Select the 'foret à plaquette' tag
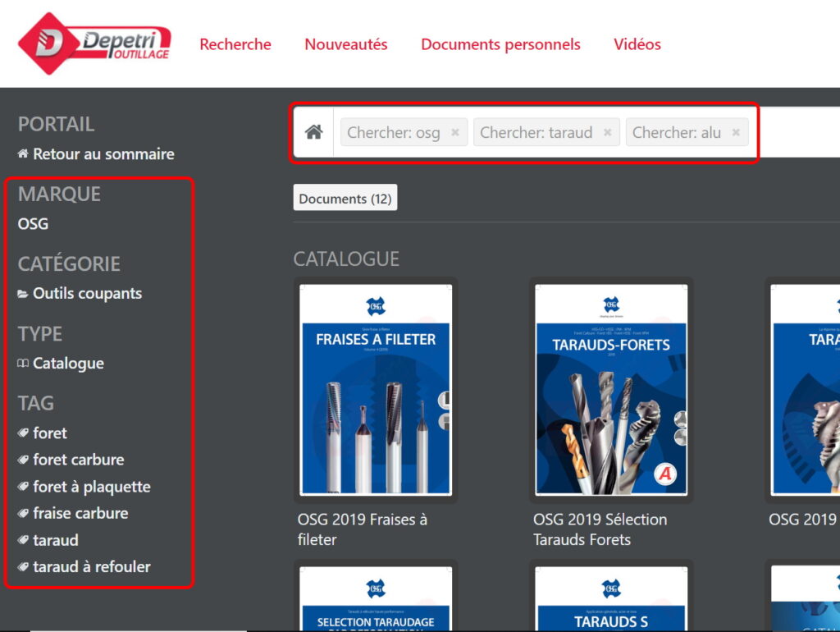840x632 pixels. (92, 486)
